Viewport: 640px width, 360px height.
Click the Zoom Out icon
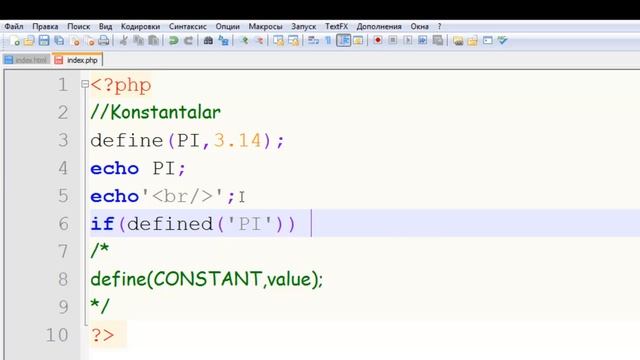click(259, 40)
